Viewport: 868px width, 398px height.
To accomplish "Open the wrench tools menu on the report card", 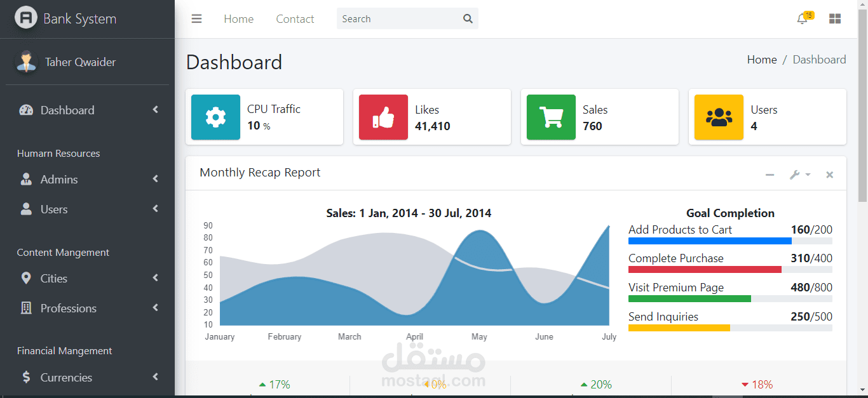I will [x=799, y=175].
